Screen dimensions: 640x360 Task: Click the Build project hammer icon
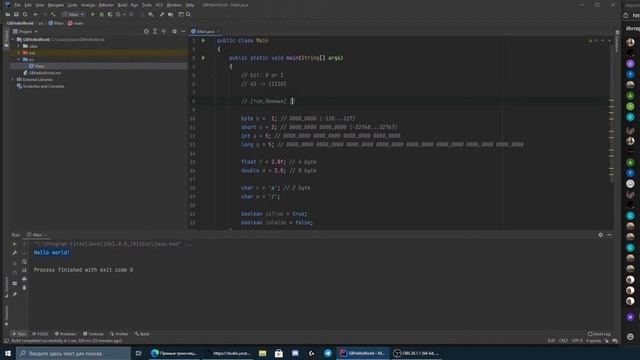point(53,14)
